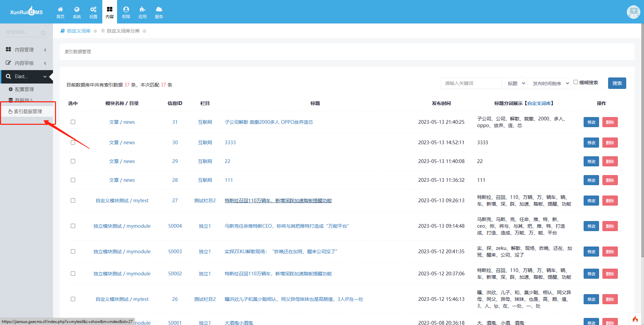Check the row with 信息ID 28
The width and height of the screenshot is (644, 325).
(x=73, y=180)
